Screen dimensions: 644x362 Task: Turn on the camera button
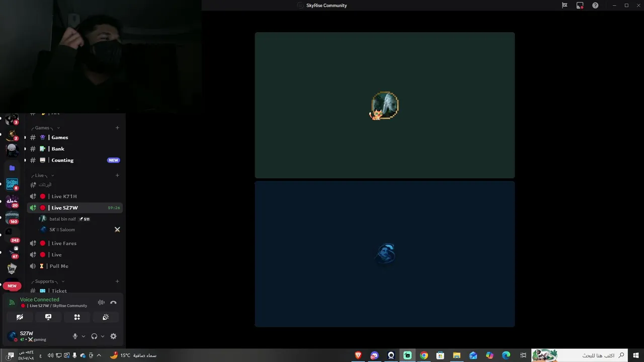[x=20, y=317]
